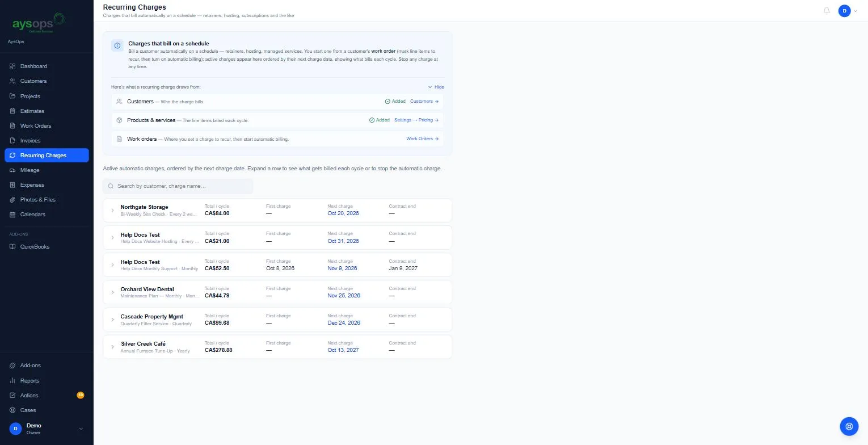Click the Customers people icon in banner
The width and height of the screenshot is (868, 445).
[x=119, y=102]
